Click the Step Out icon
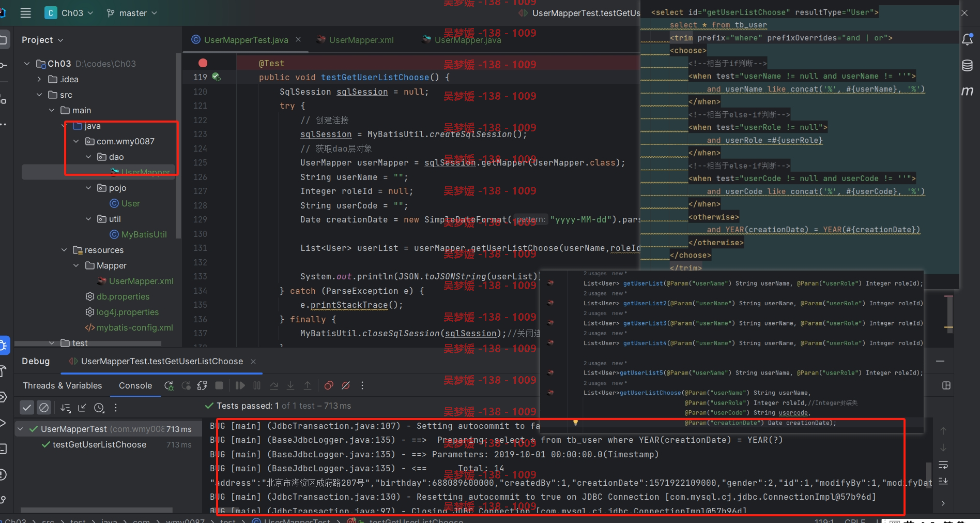This screenshot has width=980, height=523. (x=308, y=385)
